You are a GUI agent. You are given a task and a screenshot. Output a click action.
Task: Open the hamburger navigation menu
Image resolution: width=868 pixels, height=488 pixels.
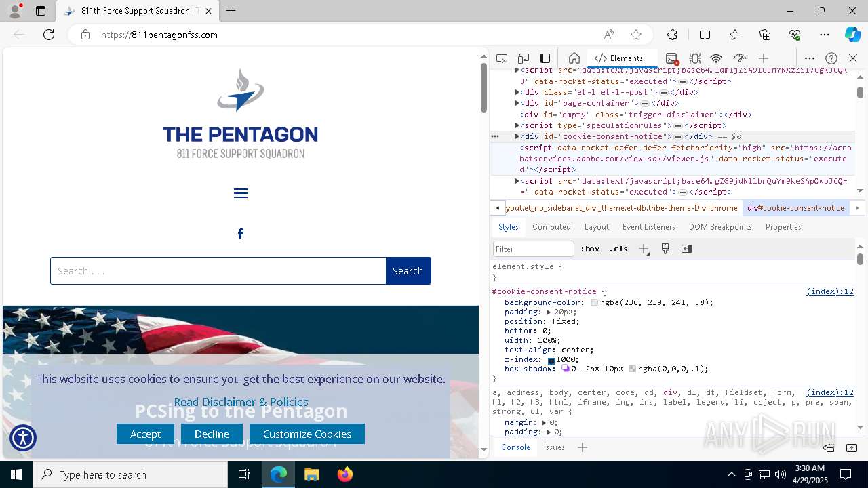coord(241,193)
